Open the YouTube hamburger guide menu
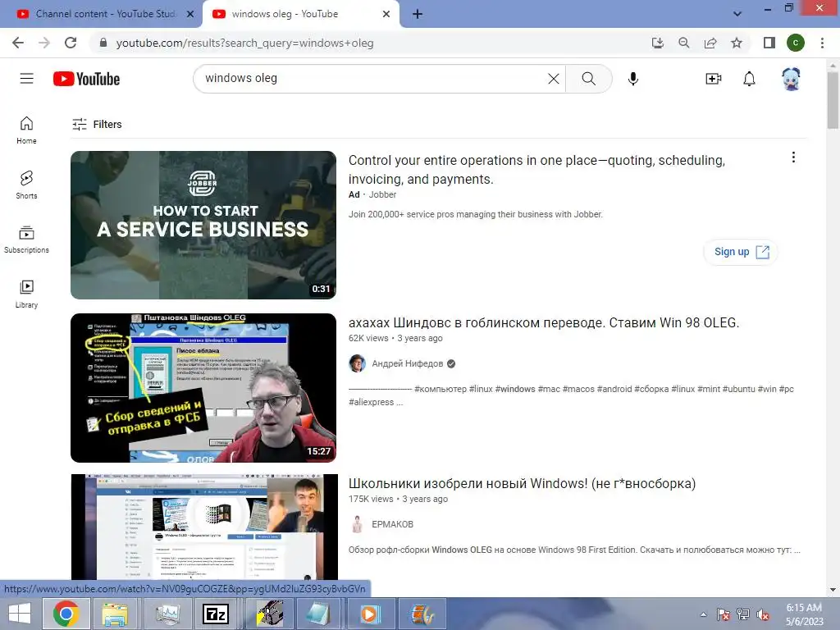 click(x=26, y=79)
